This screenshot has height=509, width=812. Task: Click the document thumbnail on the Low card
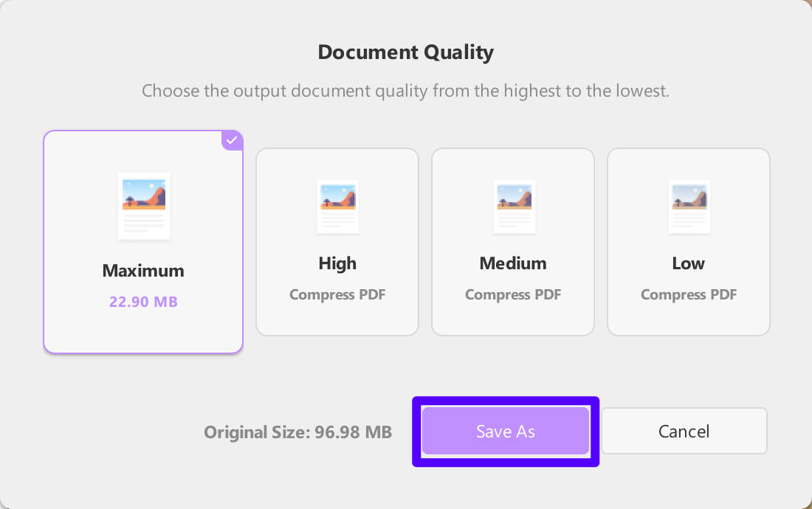coord(689,207)
